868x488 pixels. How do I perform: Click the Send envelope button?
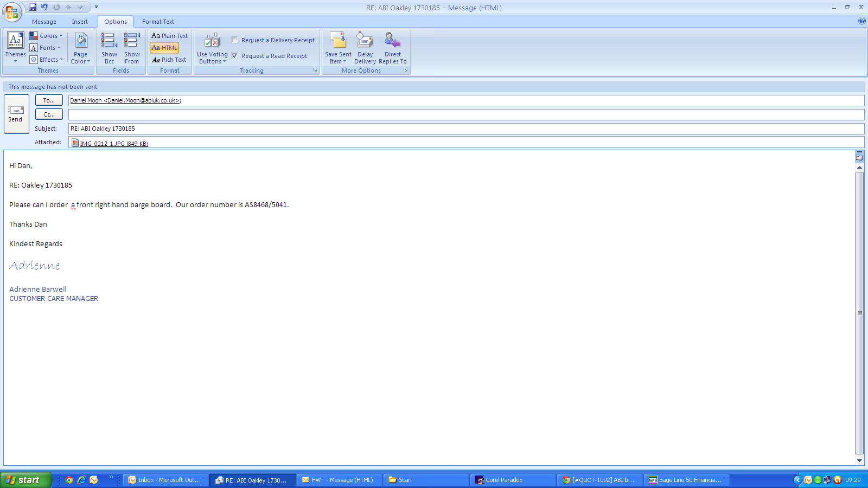click(x=16, y=114)
